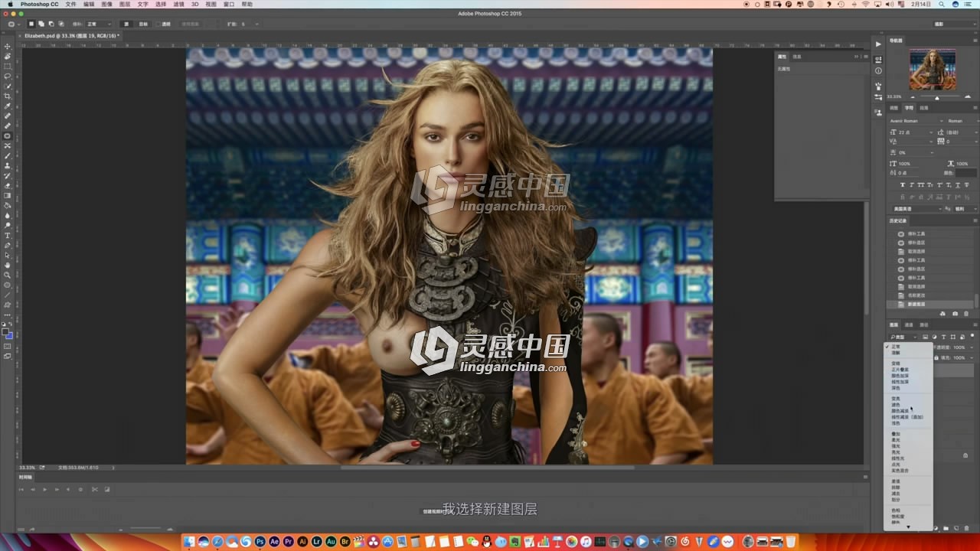Create new snapshot camera icon in History panel
Viewport: 980px width, 551px height.
(955, 314)
